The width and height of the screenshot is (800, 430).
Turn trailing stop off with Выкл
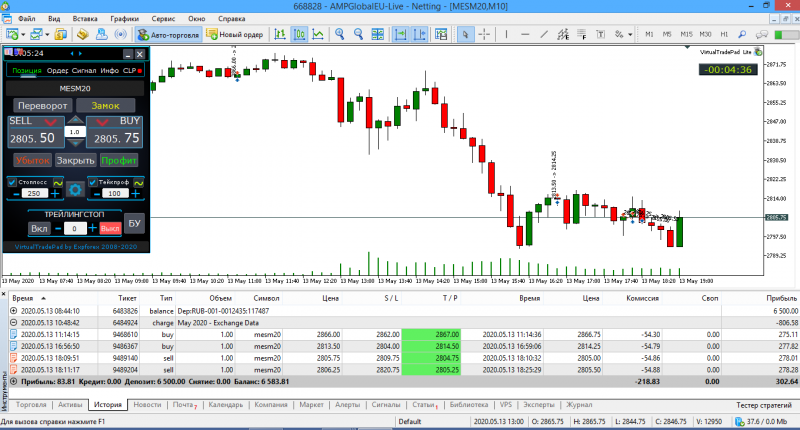110,228
